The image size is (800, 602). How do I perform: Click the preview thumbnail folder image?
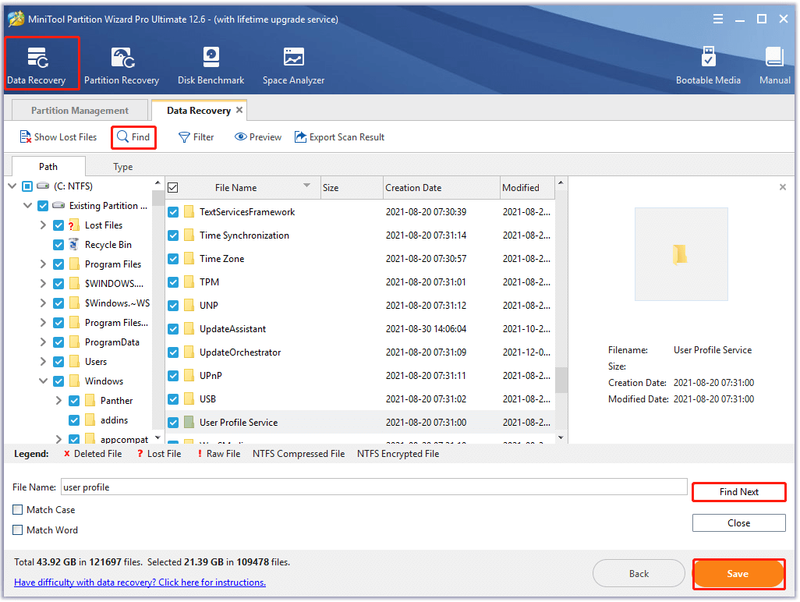pyautogui.click(x=680, y=254)
